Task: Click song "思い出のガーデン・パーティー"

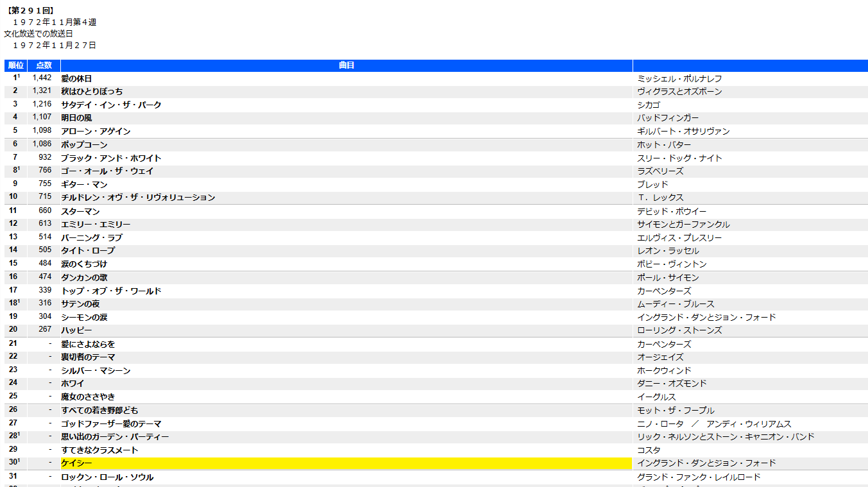Action: [115, 437]
